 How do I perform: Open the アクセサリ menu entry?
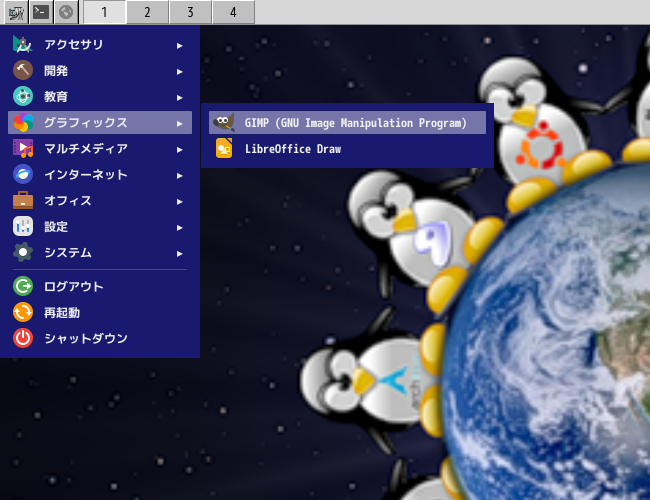(x=100, y=44)
